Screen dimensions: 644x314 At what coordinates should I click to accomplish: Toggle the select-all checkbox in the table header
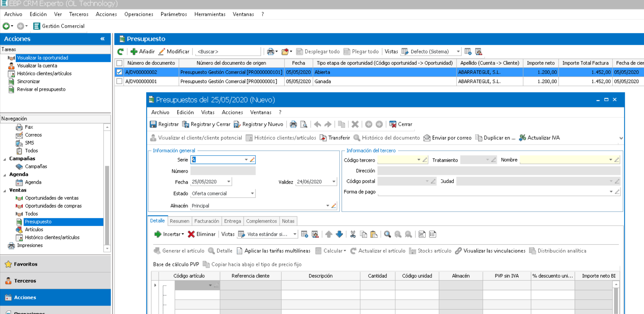(x=119, y=63)
